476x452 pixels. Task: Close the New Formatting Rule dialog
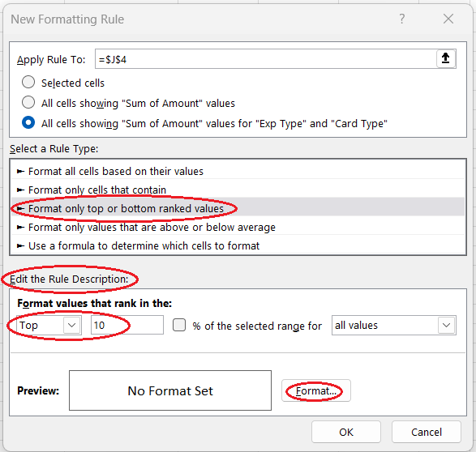(448, 19)
